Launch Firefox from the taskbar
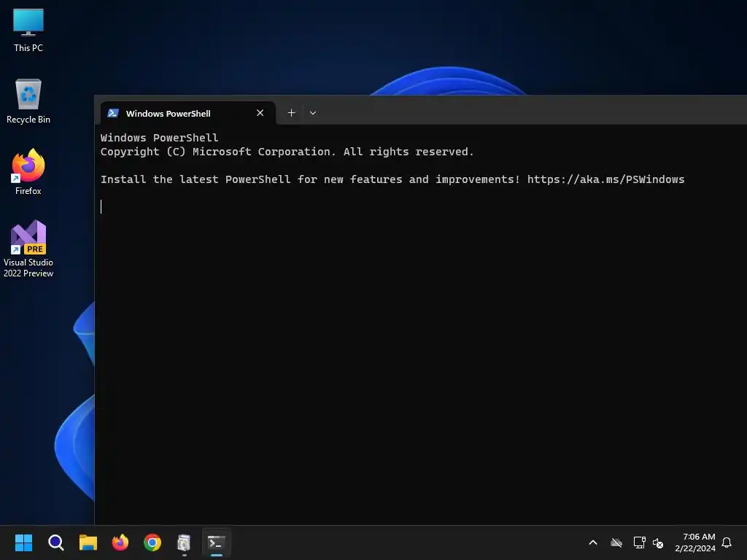The image size is (747, 560). [x=120, y=542]
